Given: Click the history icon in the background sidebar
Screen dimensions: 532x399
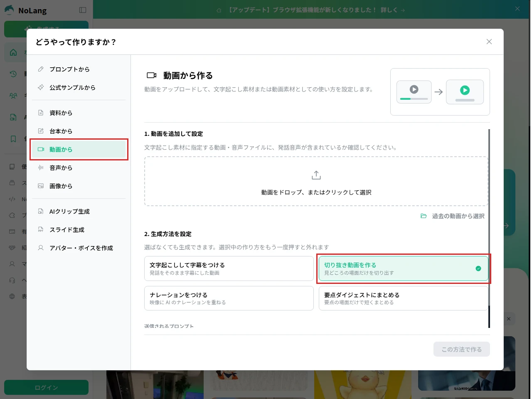Looking at the screenshot, I should [13, 74].
